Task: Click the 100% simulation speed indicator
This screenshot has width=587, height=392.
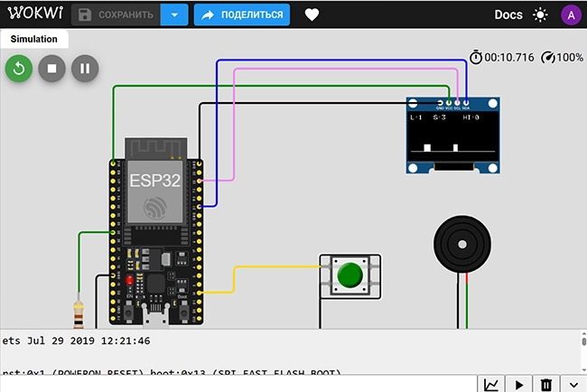Action: coord(563,57)
